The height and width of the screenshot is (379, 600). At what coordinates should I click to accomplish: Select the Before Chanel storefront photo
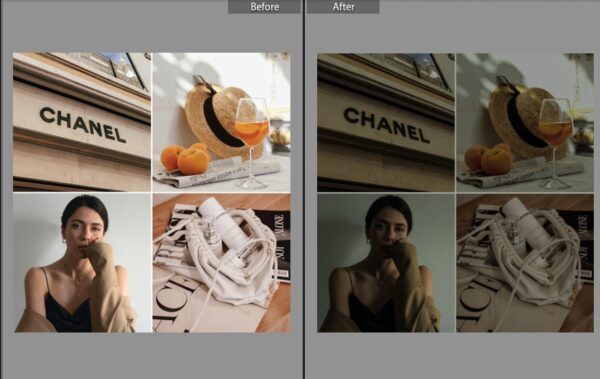click(82, 122)
